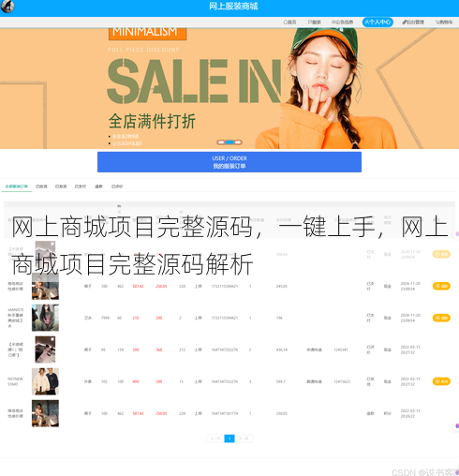This screenshot has height=476, width=459.
Task: Click the tracking number 1245341
Action: click(341, 350)
